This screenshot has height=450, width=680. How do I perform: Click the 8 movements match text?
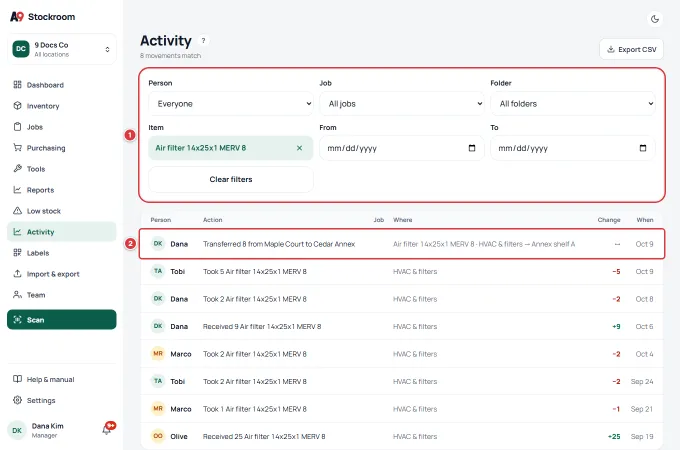pyautogui.click(x=170, y=55)
